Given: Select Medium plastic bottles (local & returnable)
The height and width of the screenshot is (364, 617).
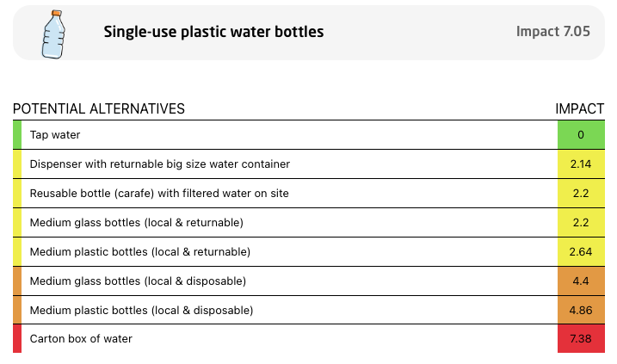Looking at the screenshot, I should point(308,252).
